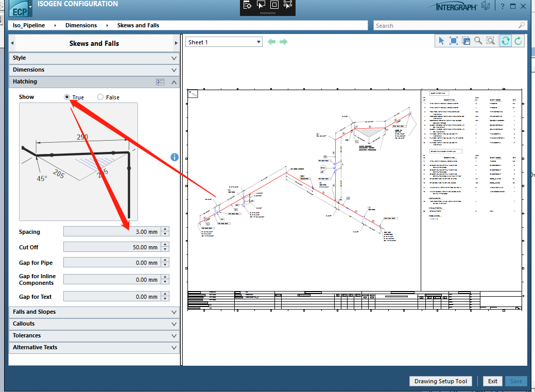Click the search magnifier icon

521,25
